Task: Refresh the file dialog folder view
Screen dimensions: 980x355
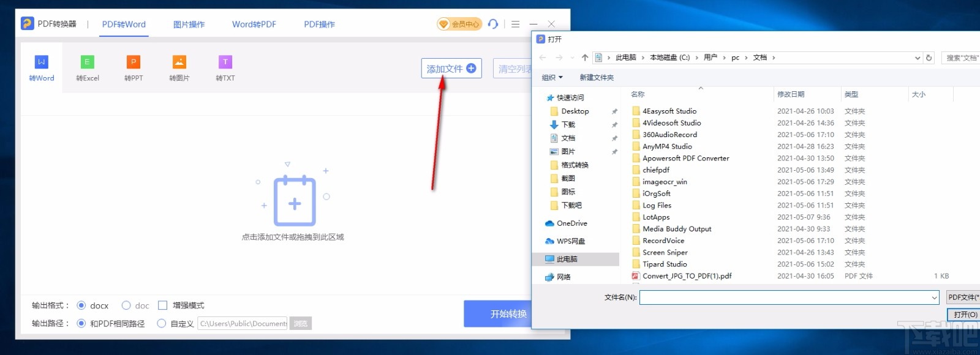Action: click(929, 58)
